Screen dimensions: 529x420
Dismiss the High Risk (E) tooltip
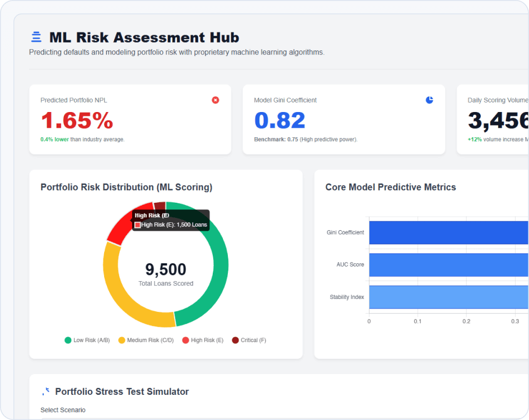[x=170, y=220]
